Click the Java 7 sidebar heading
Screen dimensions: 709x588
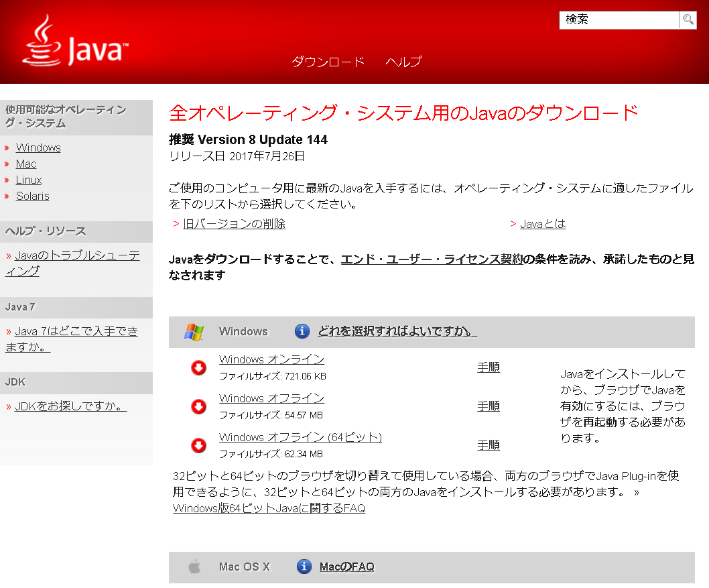click(20, 307)
